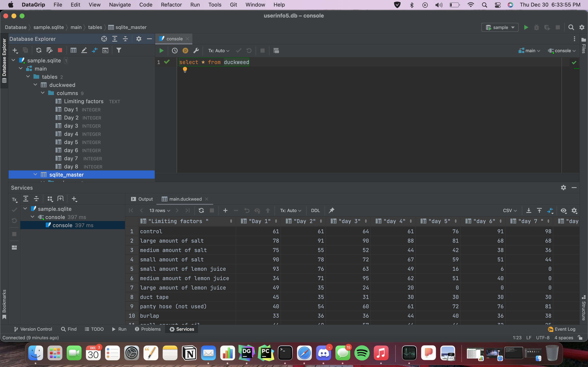Toggle Tx Auto mode in the console
This screenshot has width=588, height=367.
[218, 51]
